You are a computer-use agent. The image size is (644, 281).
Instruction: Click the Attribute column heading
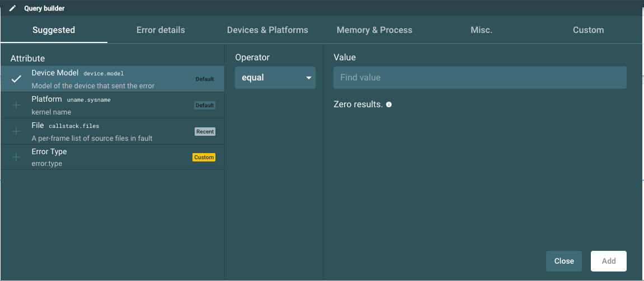tap(27, 59)
